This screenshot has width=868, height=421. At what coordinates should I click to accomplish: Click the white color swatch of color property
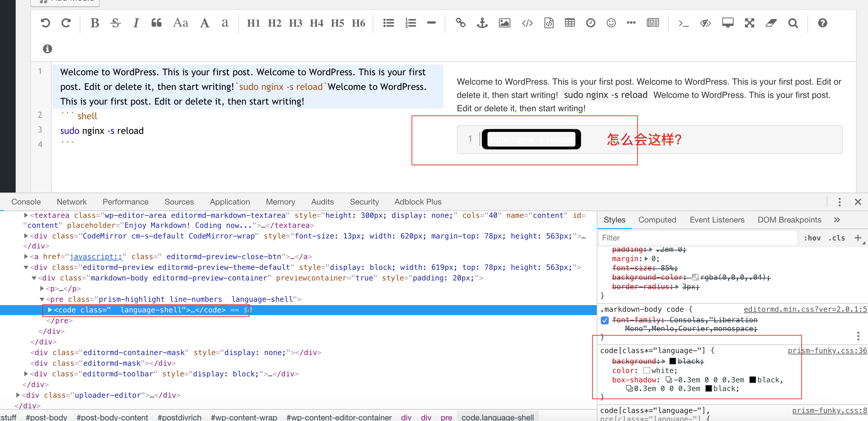tap(647, 371)
